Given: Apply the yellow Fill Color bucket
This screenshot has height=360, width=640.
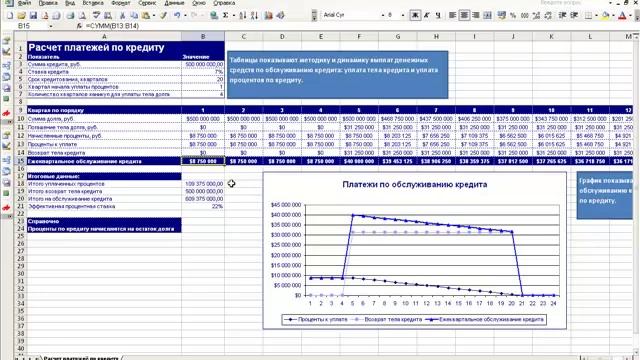Looking at the screenshot, I should (x=605, y=16).
